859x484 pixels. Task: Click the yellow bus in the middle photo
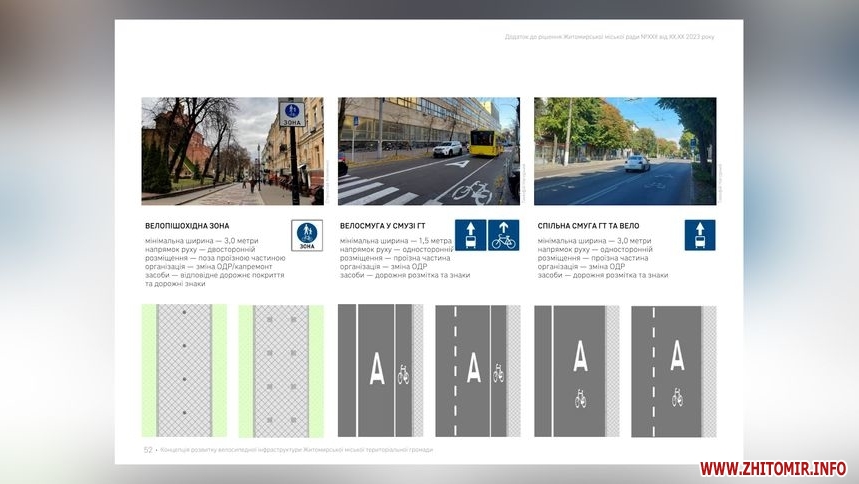(x=485, y=143)
